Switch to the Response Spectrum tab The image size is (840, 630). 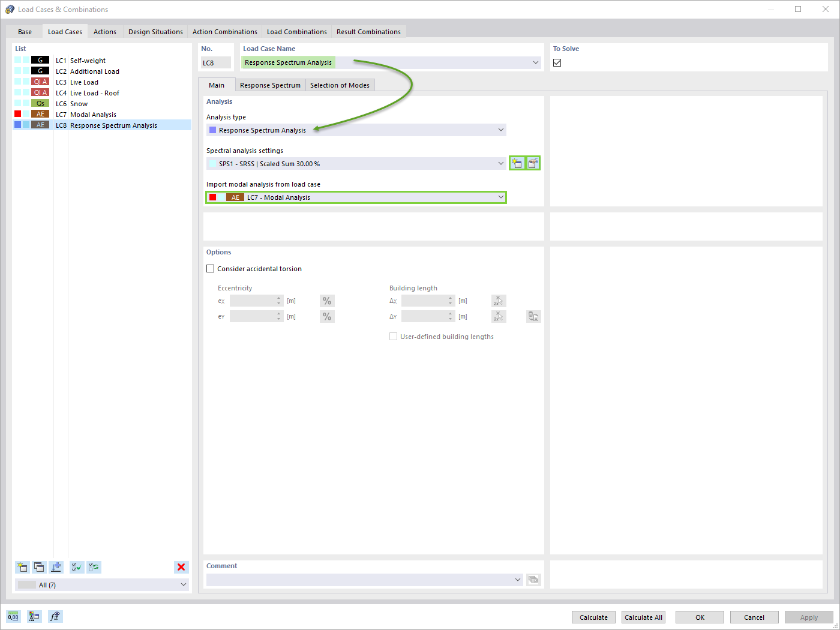click(x=270, y=85)
